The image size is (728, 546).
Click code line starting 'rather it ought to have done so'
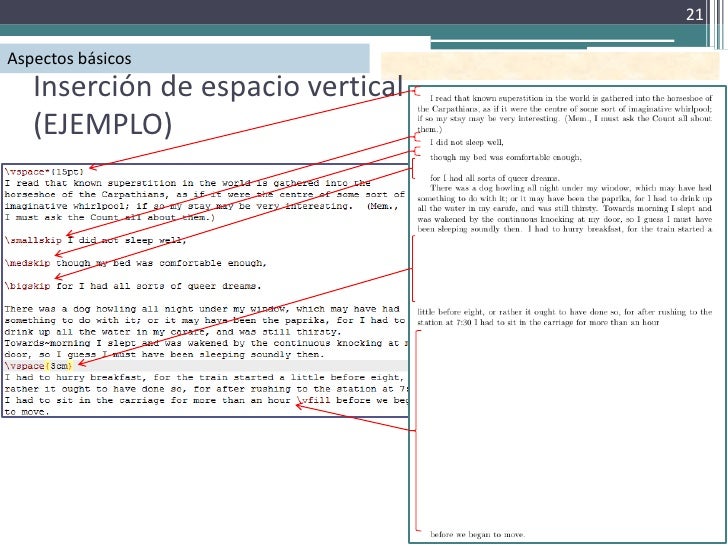point(206,389)
